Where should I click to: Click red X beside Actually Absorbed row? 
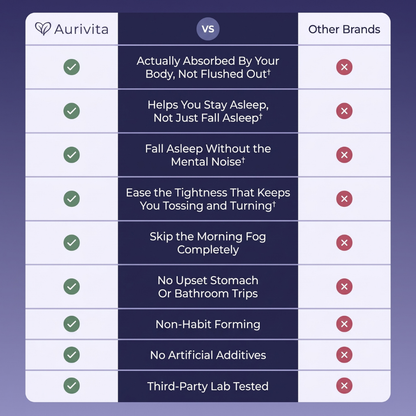pyautogui.click(x=344, y=67)
